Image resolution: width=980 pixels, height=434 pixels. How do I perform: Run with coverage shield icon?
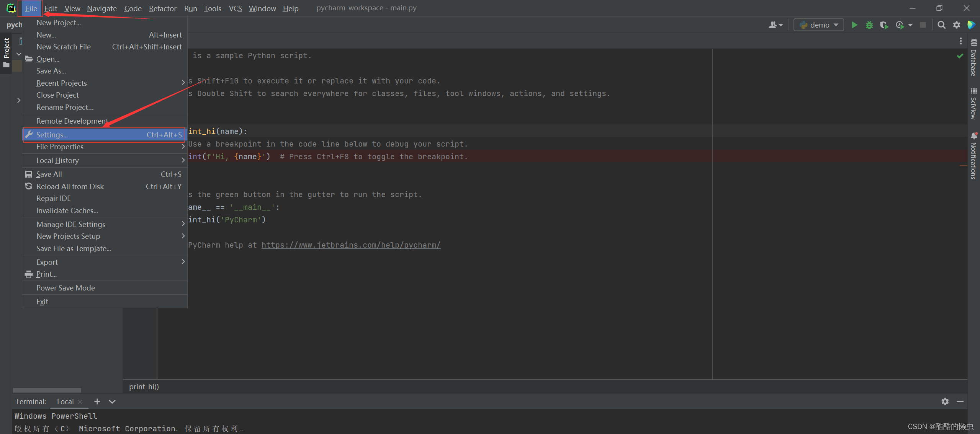[884, 25]
